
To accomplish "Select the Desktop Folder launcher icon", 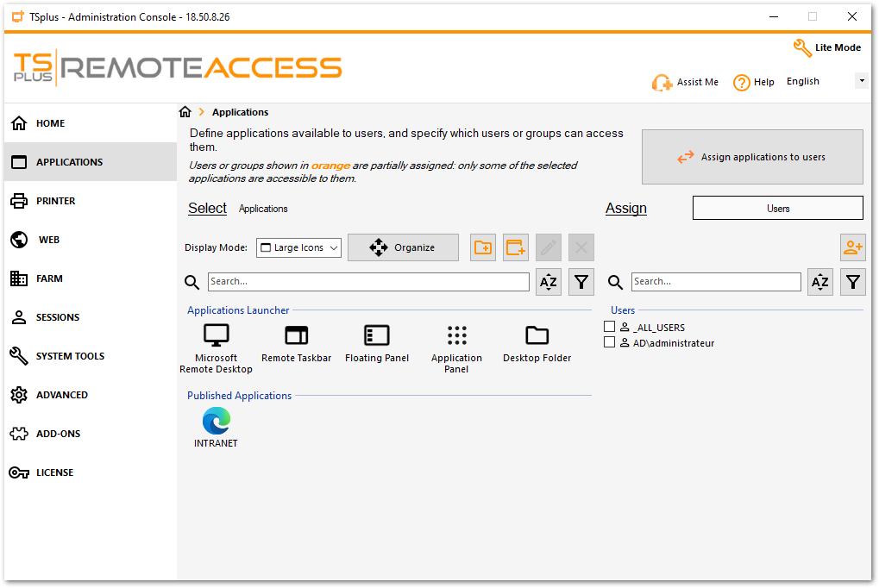I will [537, 336].
